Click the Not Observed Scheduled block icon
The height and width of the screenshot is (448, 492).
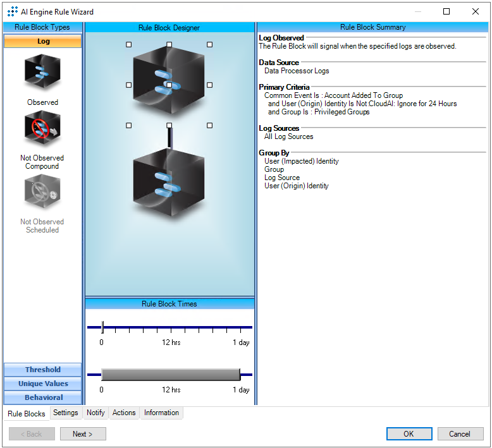(x=42, y=192)
